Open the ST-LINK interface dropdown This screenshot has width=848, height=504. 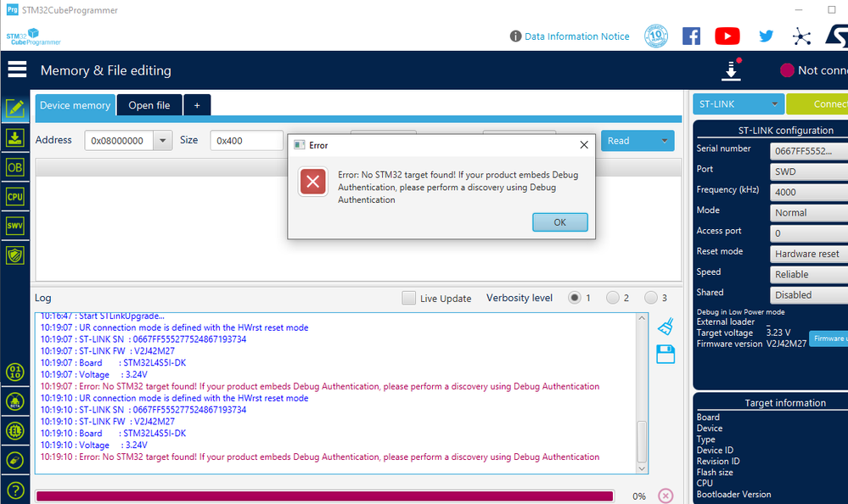pyautogui.click(x=738, y=104)
